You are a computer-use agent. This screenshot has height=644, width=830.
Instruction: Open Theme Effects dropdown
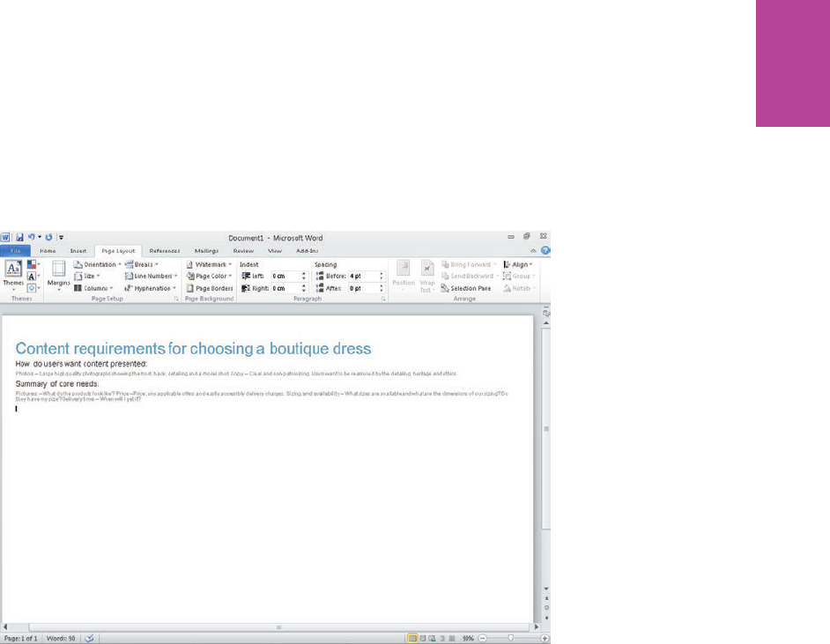[33, 288]
